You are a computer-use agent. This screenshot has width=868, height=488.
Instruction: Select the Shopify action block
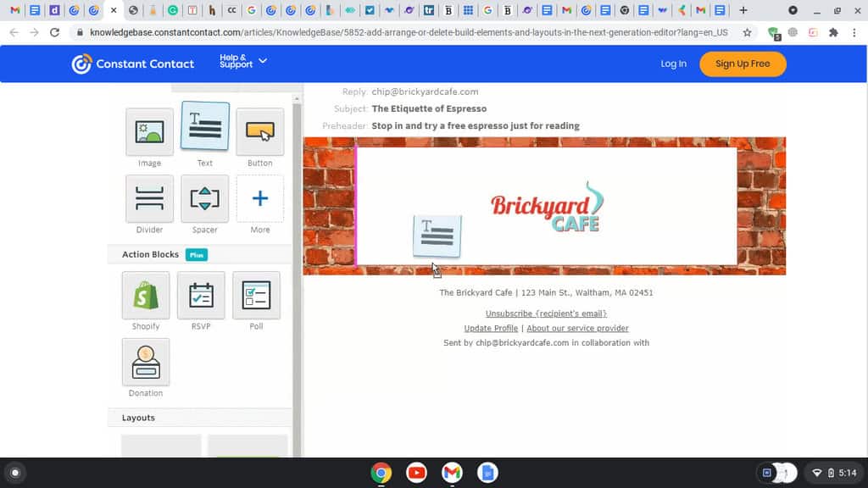coord(146,296)
